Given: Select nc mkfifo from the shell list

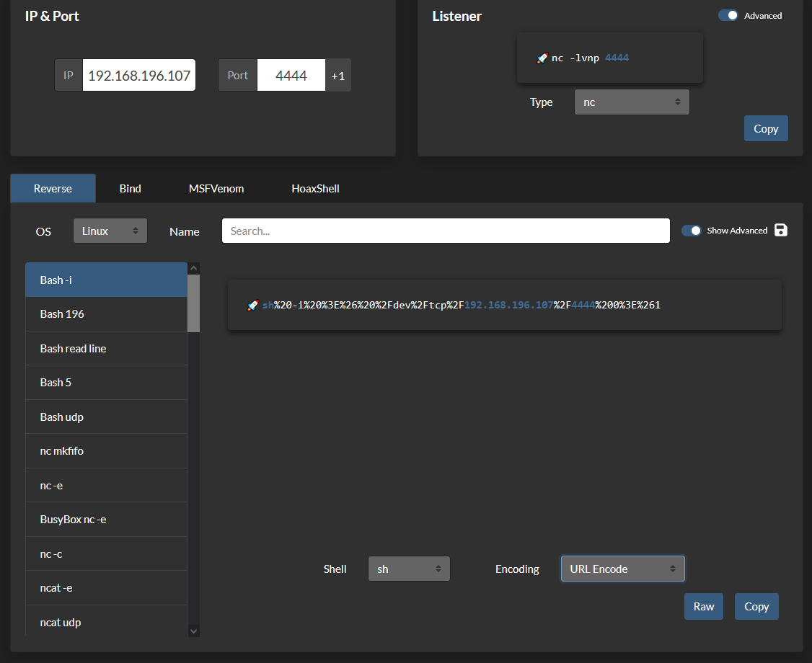Looking at the screenshot, I should [106, 451].
